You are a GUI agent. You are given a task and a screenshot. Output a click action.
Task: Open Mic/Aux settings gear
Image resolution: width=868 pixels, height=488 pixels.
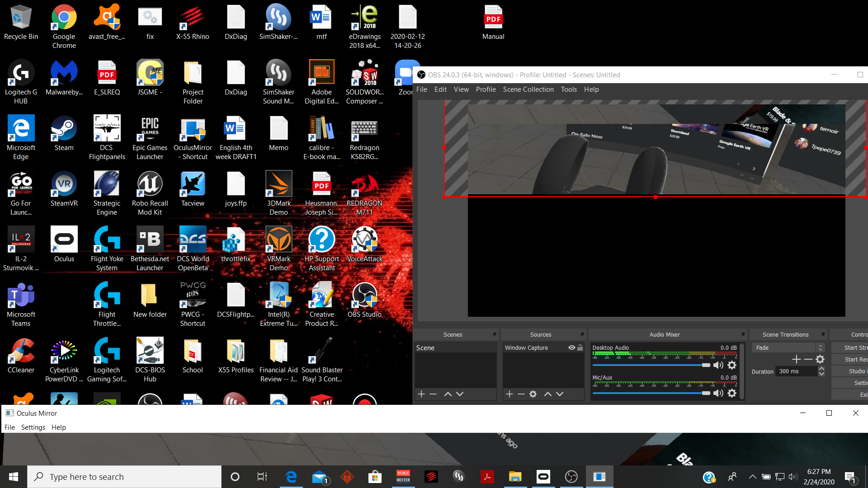[732, 393]
